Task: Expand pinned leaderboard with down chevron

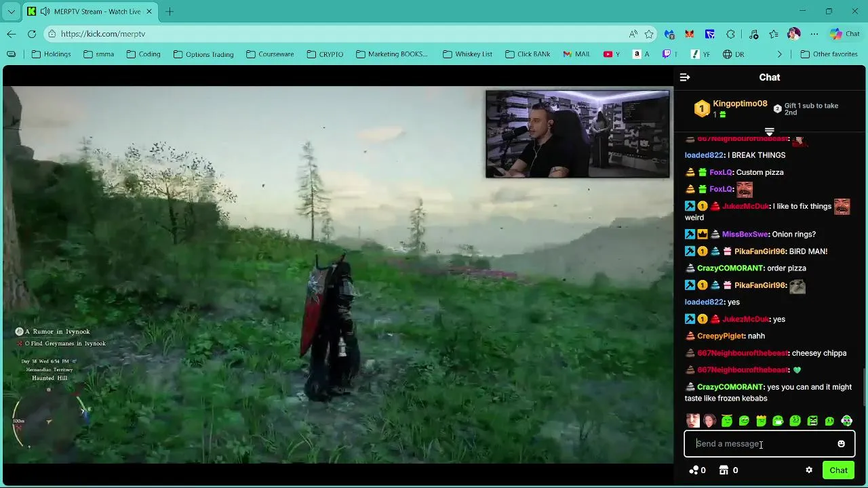Action: coord(770,131)
